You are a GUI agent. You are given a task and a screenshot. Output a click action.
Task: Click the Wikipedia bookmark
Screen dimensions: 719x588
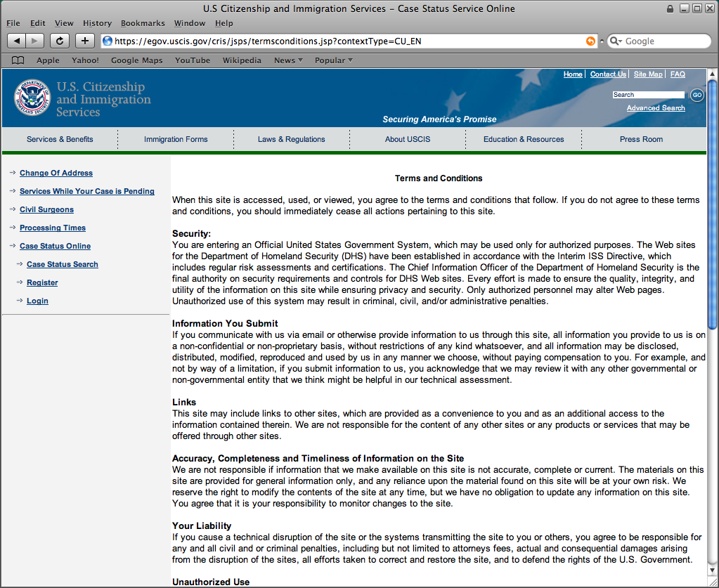[242, 60]
